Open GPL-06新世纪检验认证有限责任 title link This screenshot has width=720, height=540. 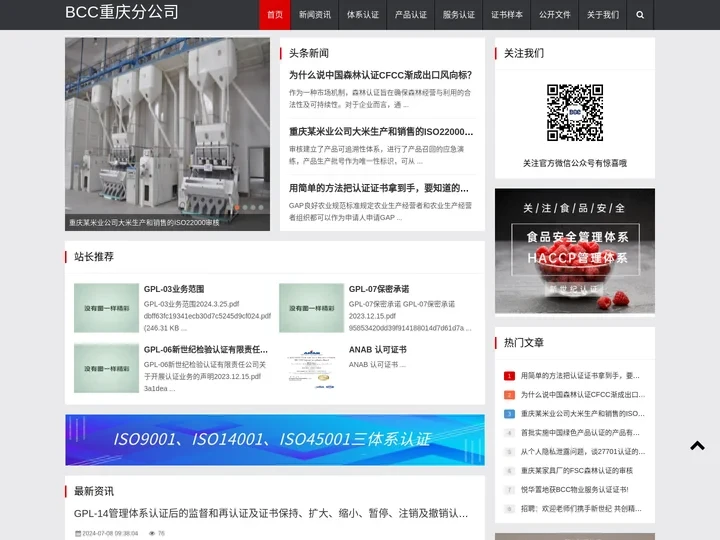pyautogui.click(x=206, y=349)
